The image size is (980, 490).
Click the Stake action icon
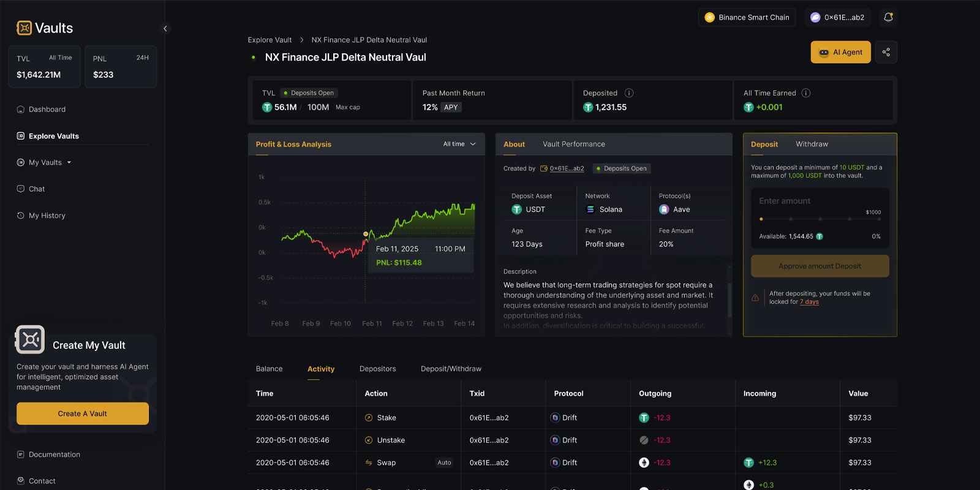[369, 418]
